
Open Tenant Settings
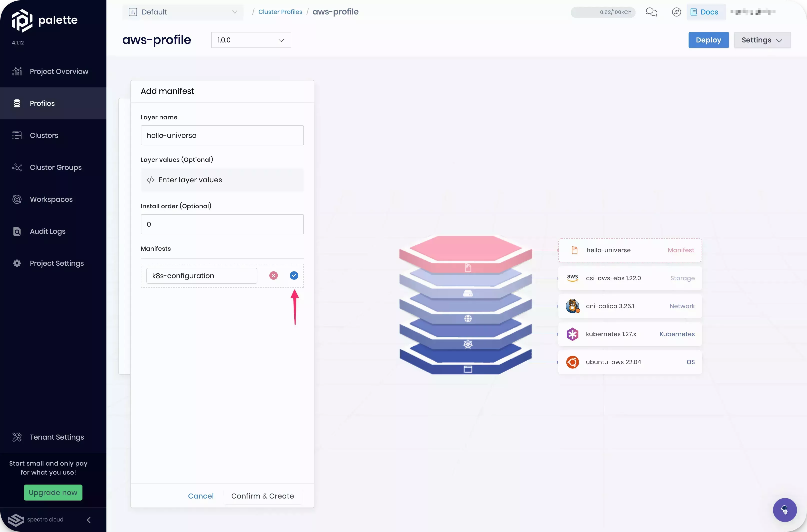(x=53, y=437)
